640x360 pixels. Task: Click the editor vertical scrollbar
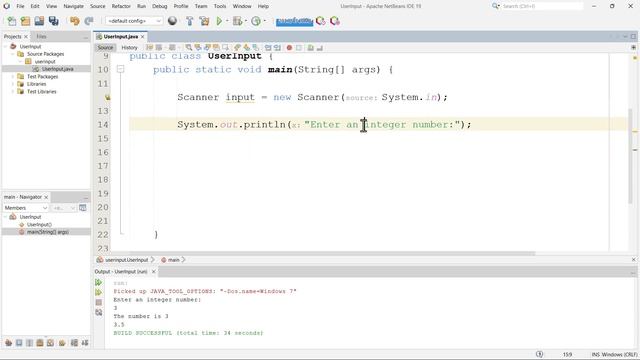pos(631,157)
